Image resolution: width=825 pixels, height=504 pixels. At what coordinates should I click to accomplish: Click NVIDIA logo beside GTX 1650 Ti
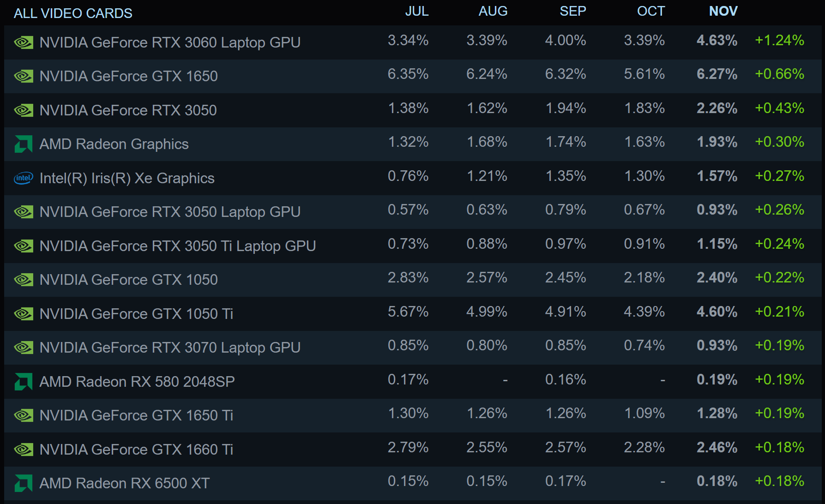click(x=24, y=415)
